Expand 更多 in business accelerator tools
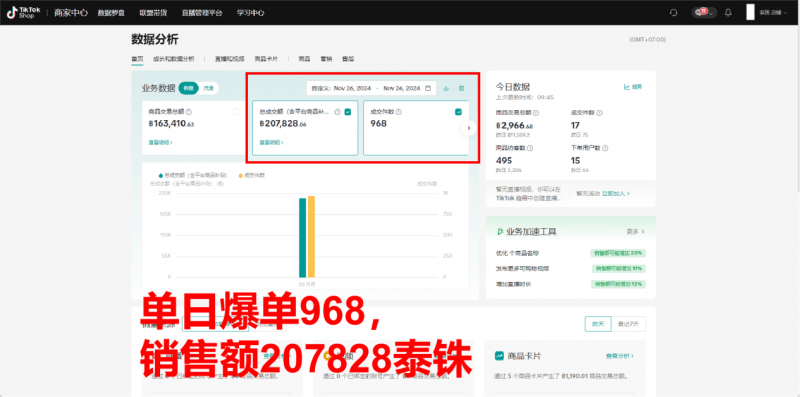The image size is (800, 397). click(x=635, y=232)
